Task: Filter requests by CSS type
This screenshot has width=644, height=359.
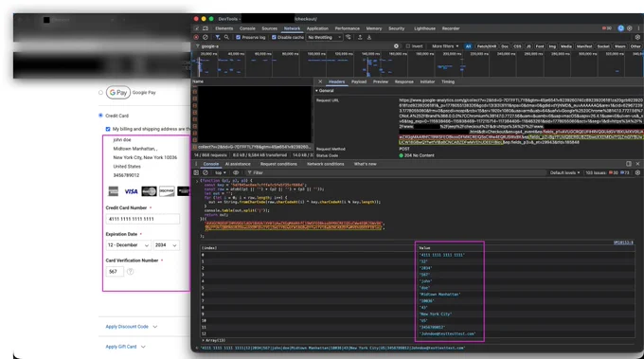Action: coord(517,46)
